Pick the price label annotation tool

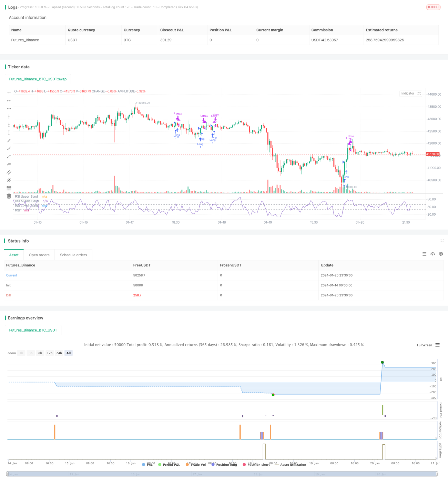click(9, 164)
